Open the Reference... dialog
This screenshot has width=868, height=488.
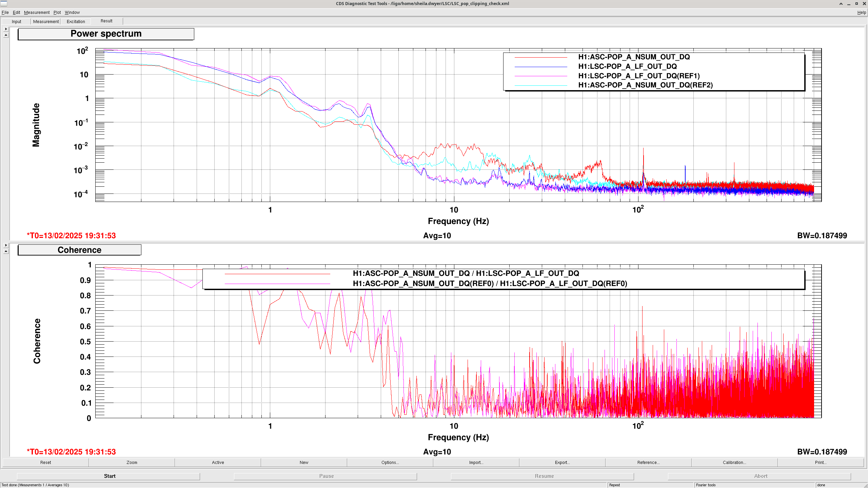[649, 463]
